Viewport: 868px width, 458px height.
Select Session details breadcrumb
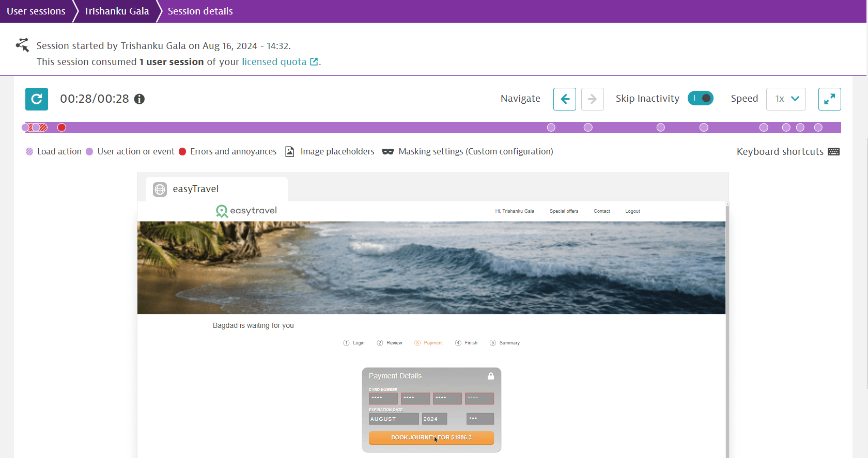pos(200,11)
